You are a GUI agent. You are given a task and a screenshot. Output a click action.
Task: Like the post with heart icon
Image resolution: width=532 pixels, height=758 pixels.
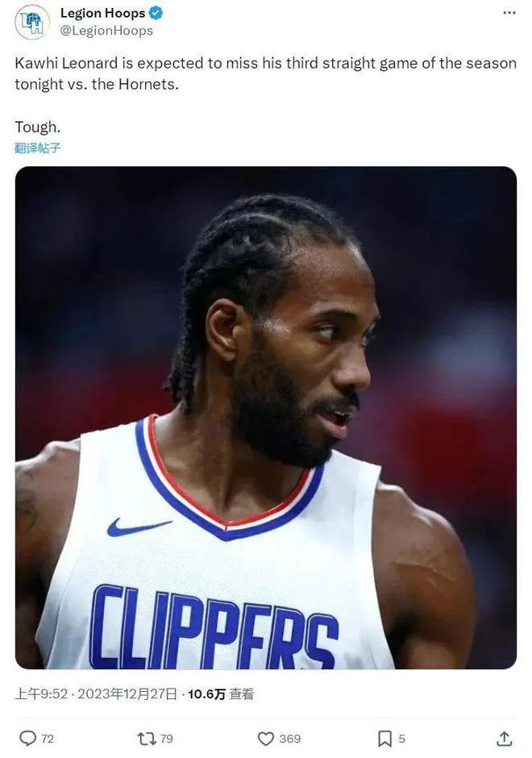coord(266,738)
